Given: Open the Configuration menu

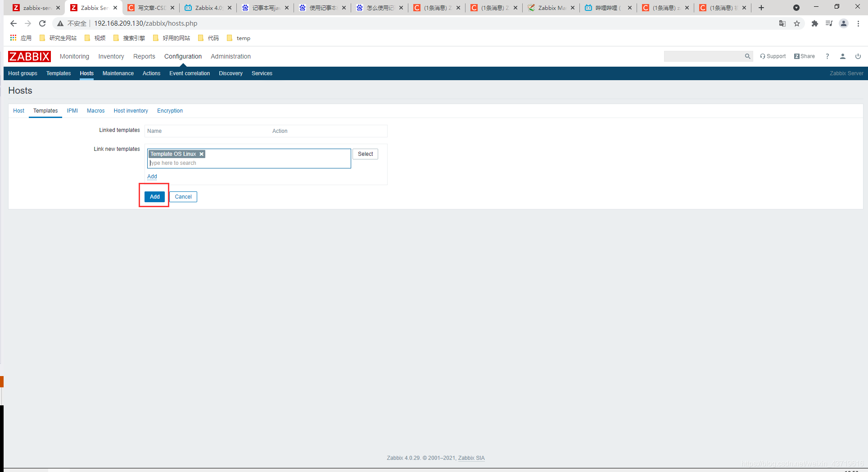Looking at the screenshot, I should pos(183,56).
